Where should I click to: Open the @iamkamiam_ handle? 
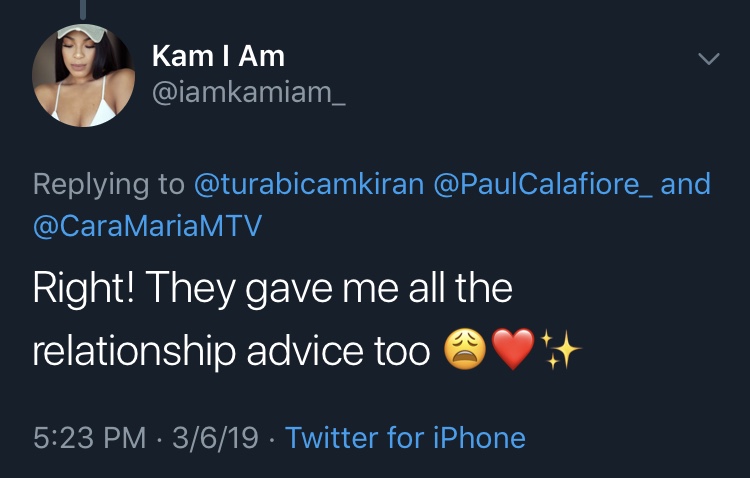248,92
